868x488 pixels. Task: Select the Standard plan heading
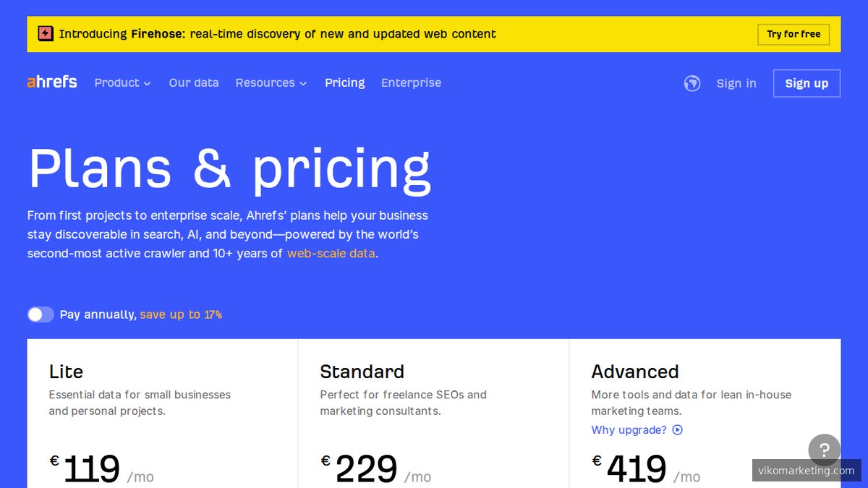[x=362, y=372]
